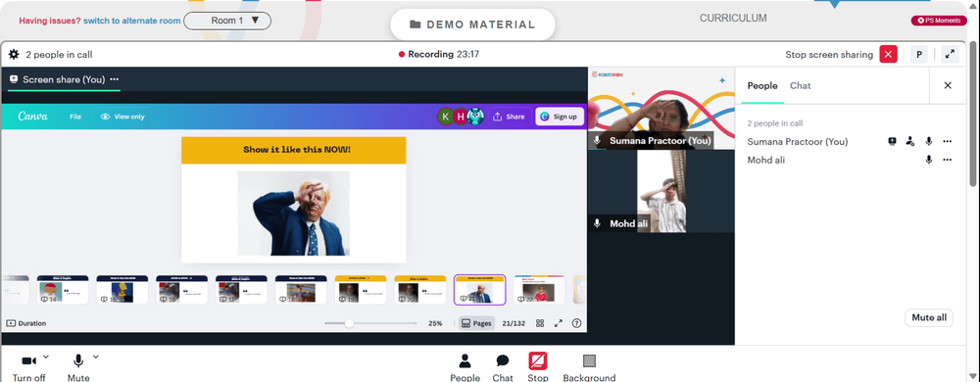Click screen share icon in Sumana Practoor's row
The image size is (980, 382).
(893, 142)
